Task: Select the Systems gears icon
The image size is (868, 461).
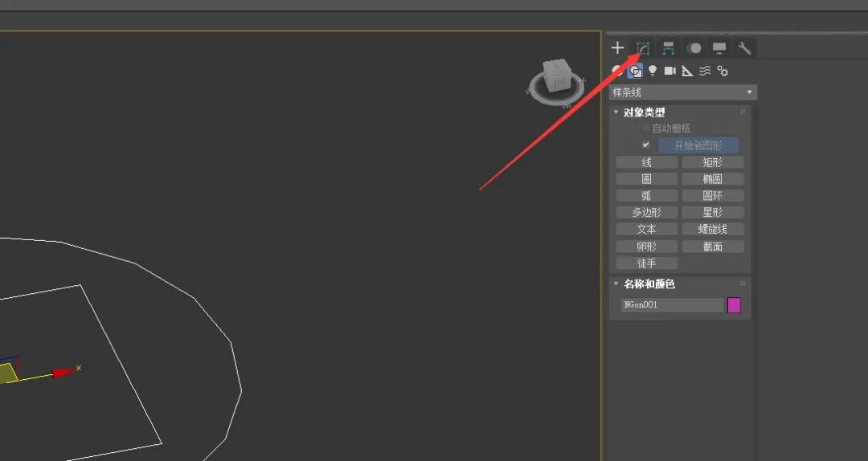Action: (x=723, y=71)
